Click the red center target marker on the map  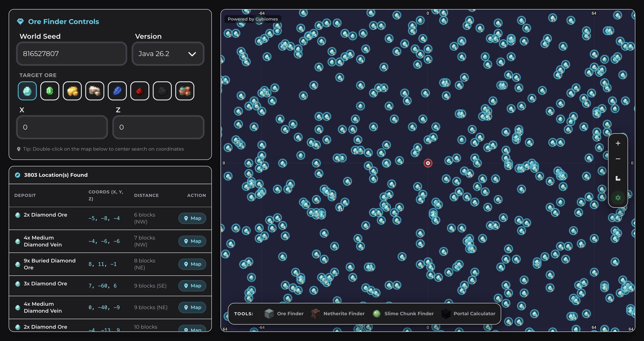(x=428, y=163)
